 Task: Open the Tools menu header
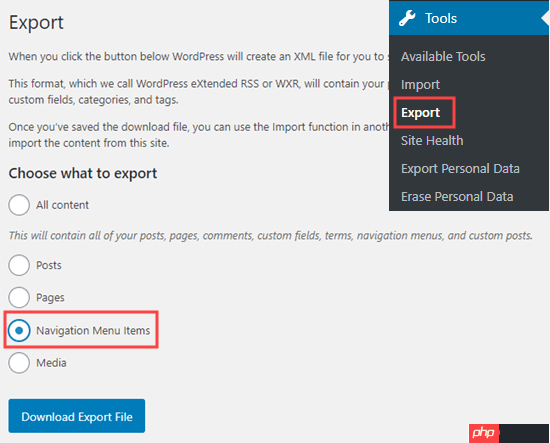pos(469,18)
